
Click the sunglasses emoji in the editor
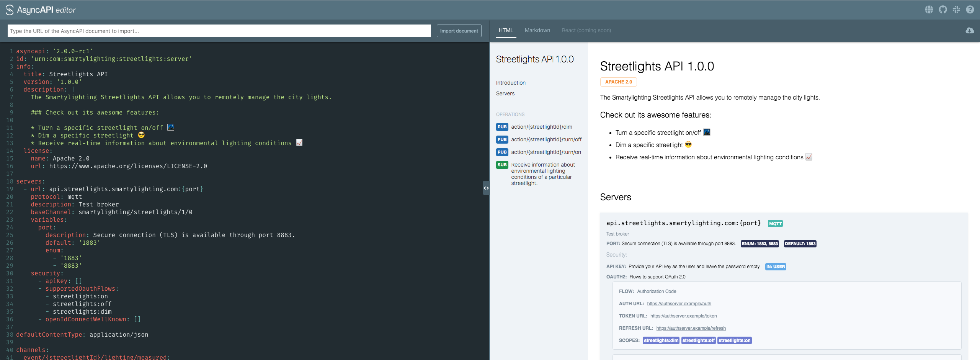pos(141,135)
